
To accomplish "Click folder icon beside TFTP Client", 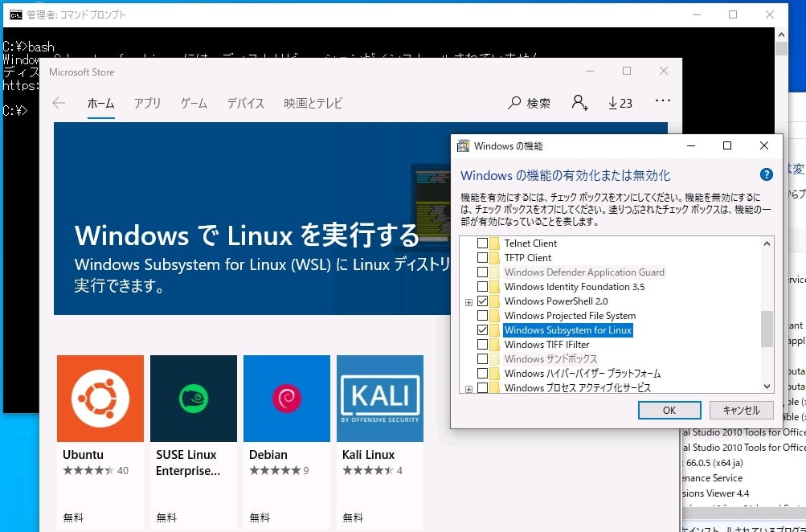I will click(495, 257).
